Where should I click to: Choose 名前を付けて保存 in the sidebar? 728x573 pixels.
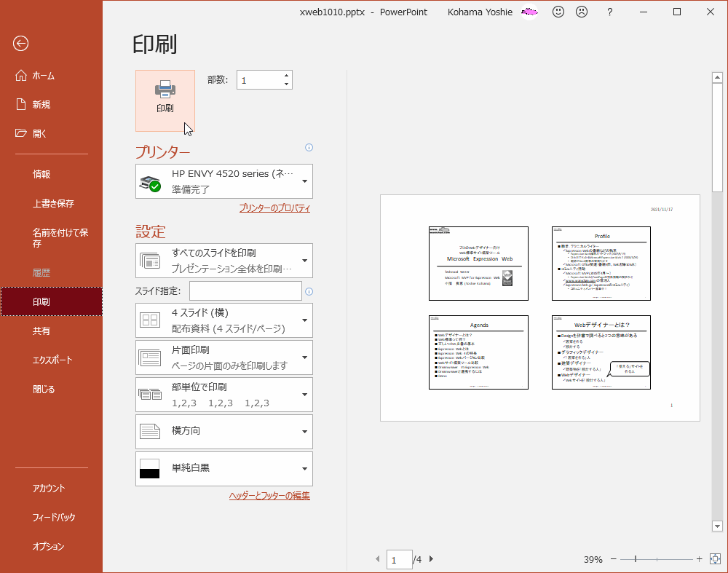click(x=51, y=238)
